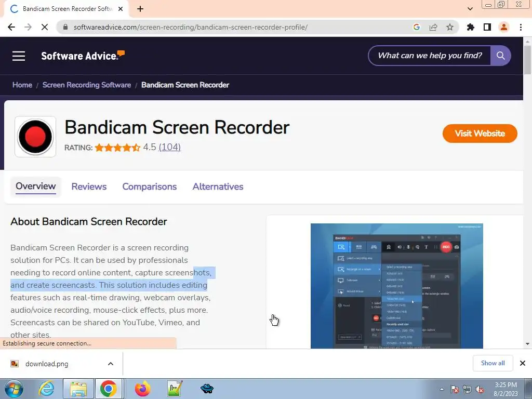Show hidden system tray icons

coord(442,389)
